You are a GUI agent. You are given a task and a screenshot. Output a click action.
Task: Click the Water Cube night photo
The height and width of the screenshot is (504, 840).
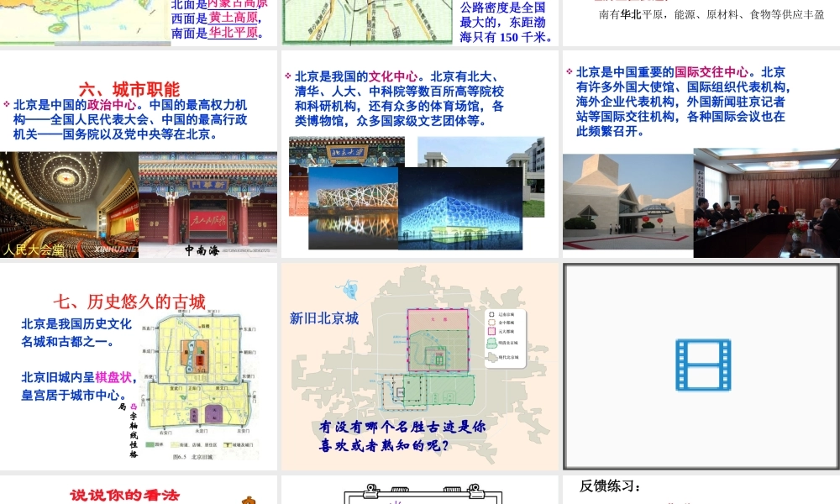460,209
